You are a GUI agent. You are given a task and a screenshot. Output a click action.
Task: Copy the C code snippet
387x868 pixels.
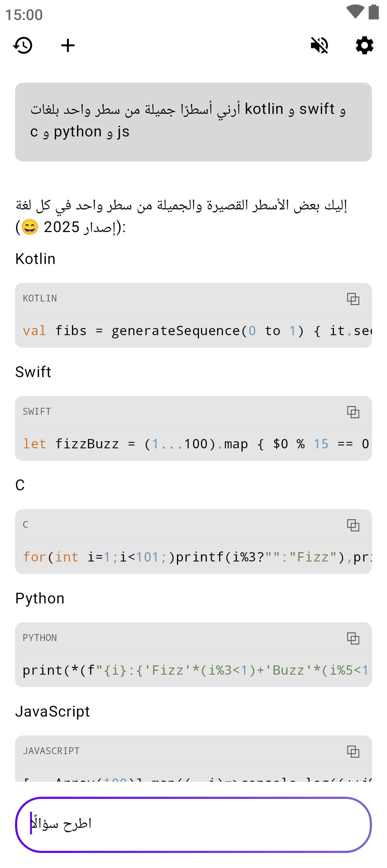[x=353, y=525]
